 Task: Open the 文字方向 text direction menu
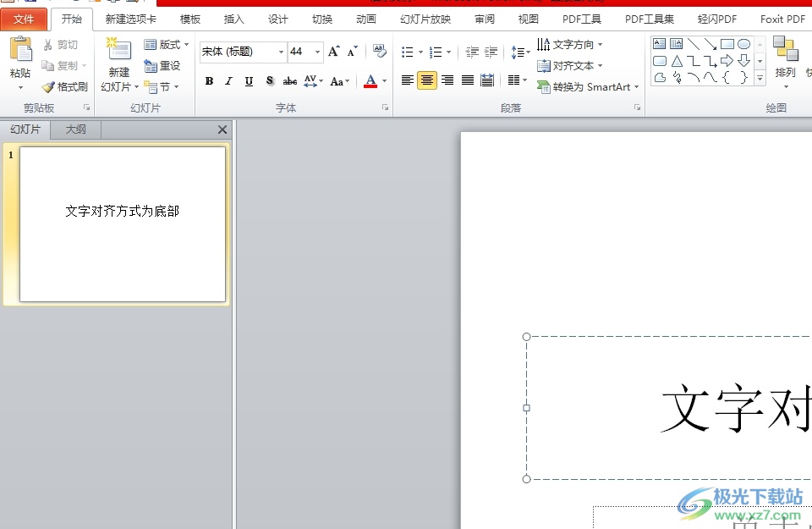569,45
